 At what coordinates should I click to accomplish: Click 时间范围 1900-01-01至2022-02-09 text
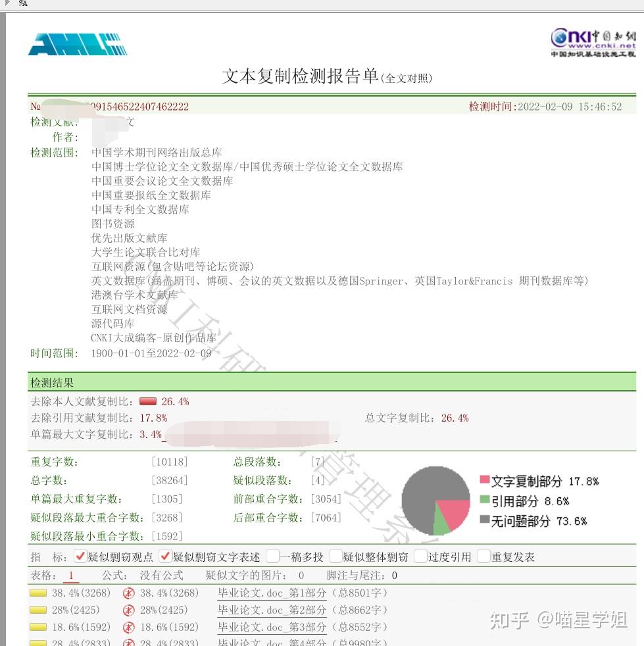coord(151,353)
